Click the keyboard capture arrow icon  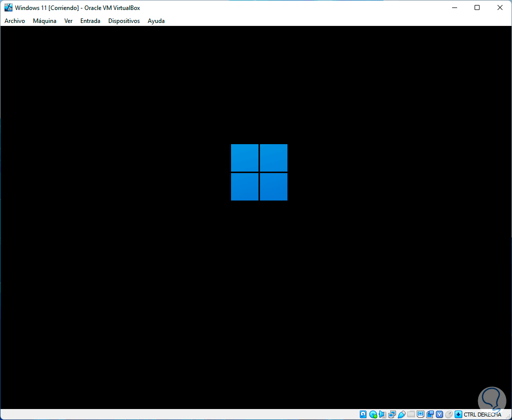point(459,415)
